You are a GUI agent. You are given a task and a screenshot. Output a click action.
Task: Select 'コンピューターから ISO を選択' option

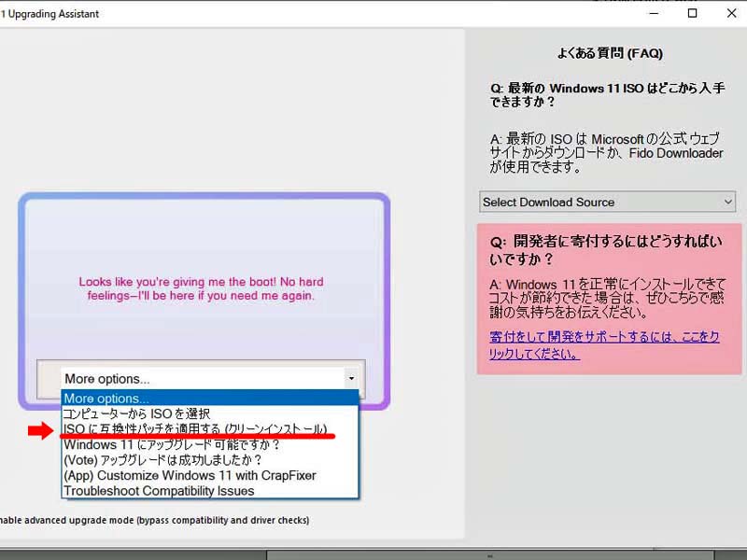click(x=136, y=413)
